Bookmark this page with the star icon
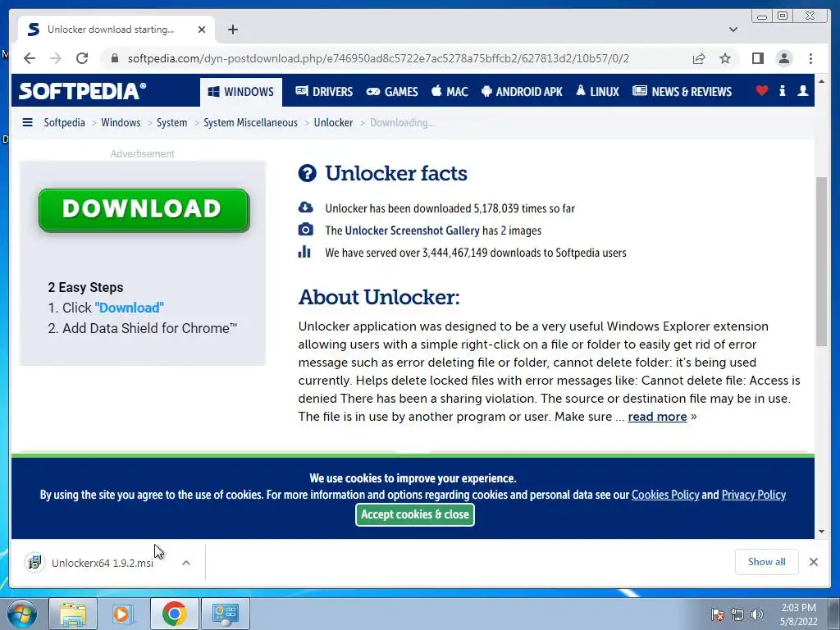The width and height of the screenshot is (840, 630). [725, 58]
